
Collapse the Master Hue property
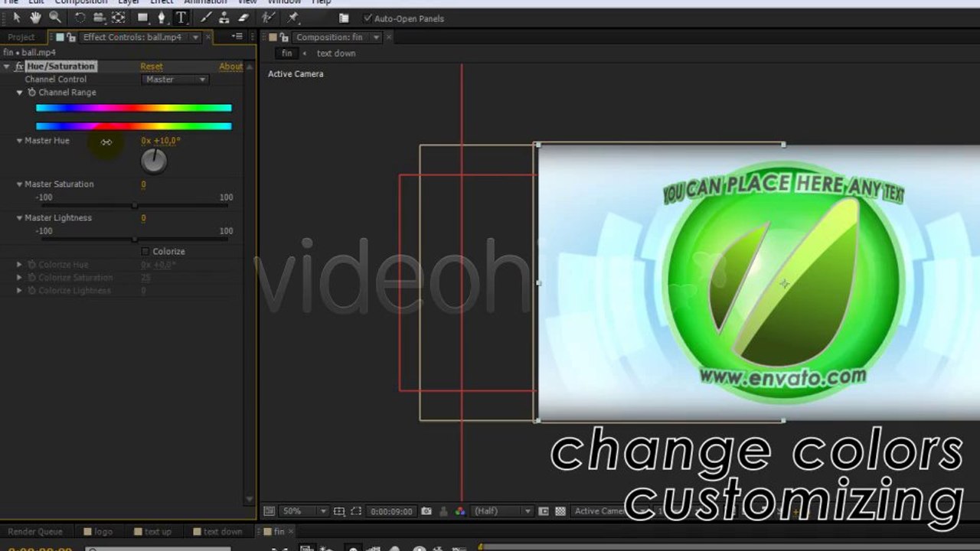click(20, 141)
